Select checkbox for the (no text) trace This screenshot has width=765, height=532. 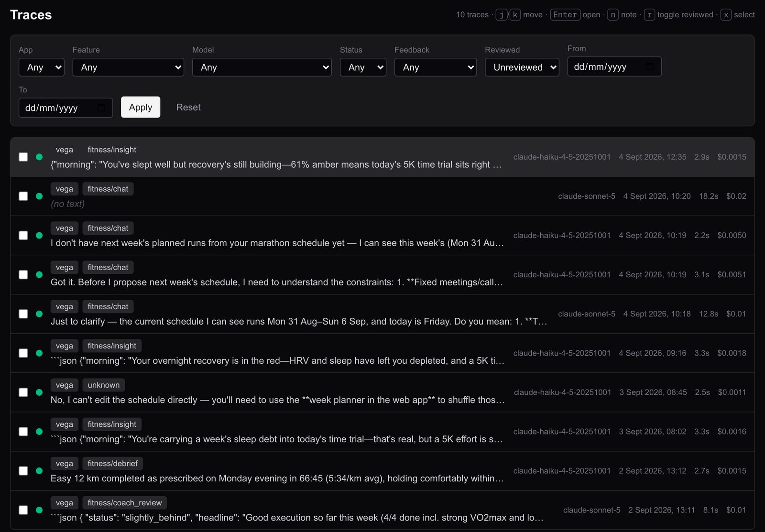[x=23, y=196]
